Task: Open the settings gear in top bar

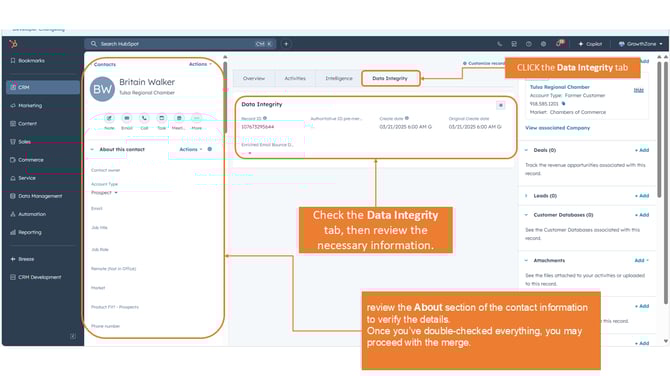Action: [543, 44]
